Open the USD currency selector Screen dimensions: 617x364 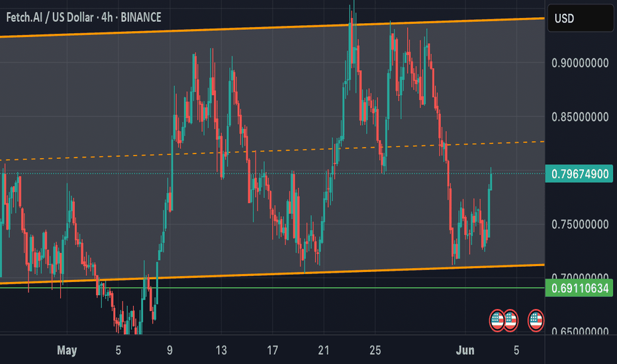(581, 18)
